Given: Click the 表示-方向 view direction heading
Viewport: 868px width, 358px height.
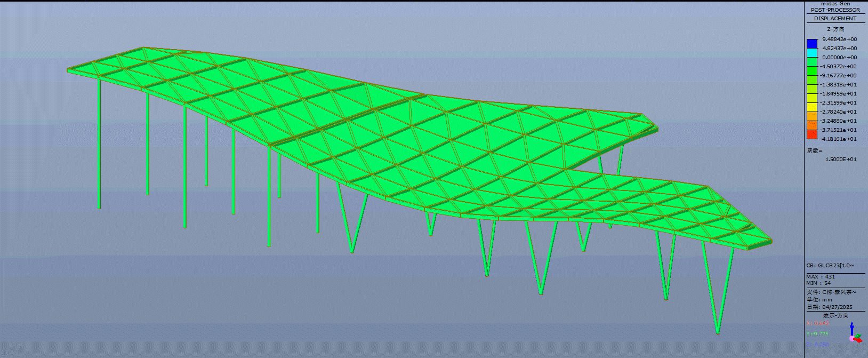Looking at the screenshot, I should pyautogui.click(x=835, y=316).
